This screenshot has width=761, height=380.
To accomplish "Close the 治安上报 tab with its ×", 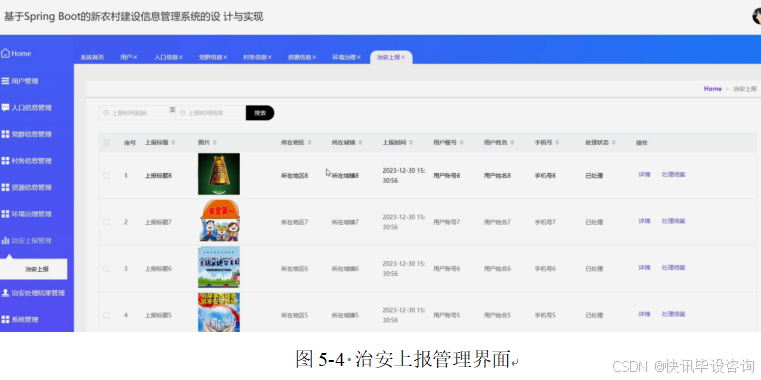I will tap(403, 57).
